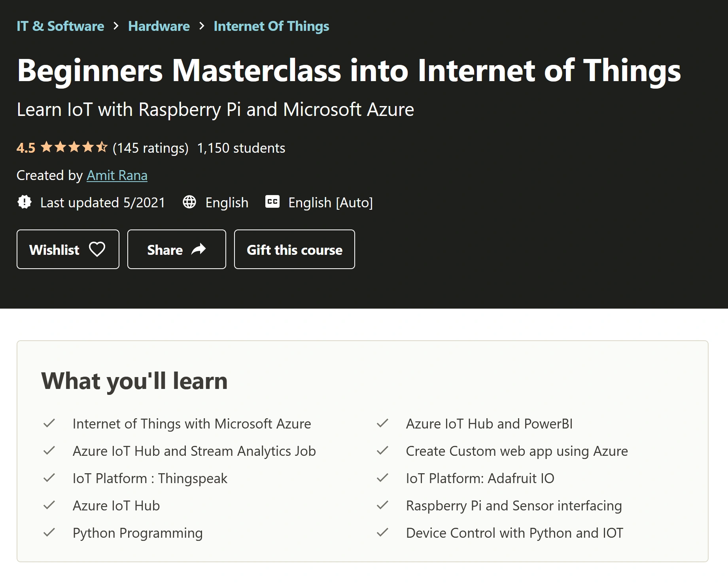This screenshot has width=728, height=584.
Task: Add course to Wishlist
Action: tap(68, 249)
